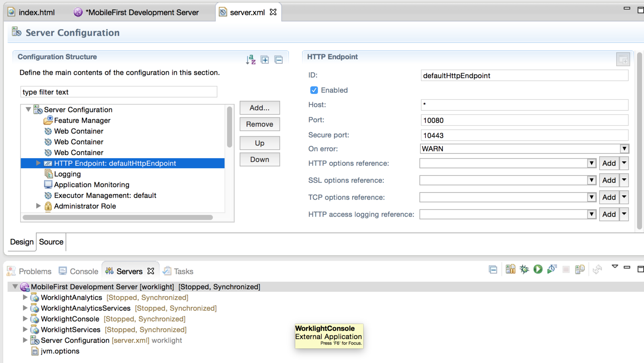The image size is (644, 363).
Task: Expand the Administrator Role node
Action: [x=38, y=206]
